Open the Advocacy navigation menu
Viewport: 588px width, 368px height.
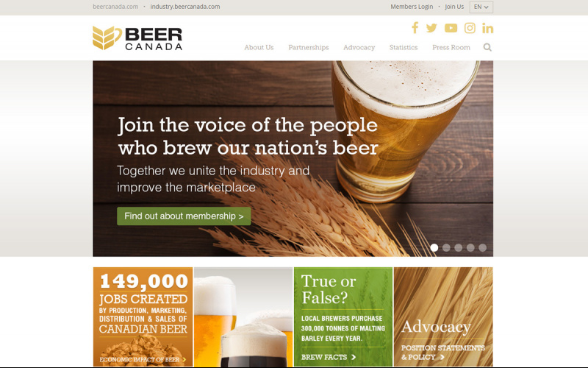pos(359,47)
